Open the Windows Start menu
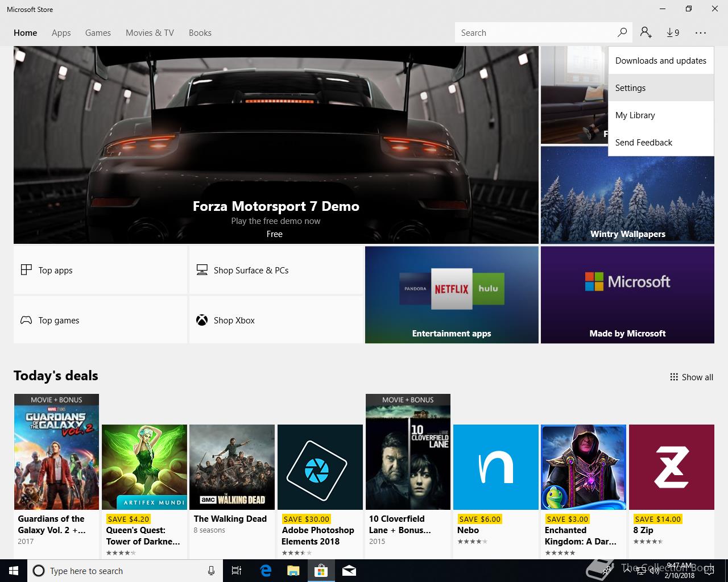728x582 pixels. (x=14, y=571)
